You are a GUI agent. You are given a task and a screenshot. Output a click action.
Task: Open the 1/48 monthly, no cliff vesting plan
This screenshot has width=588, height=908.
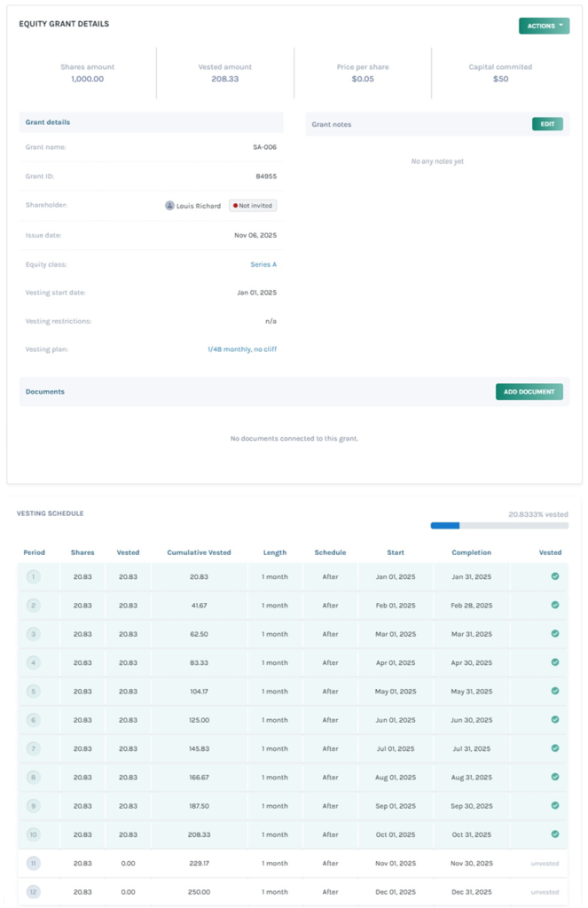click(242, 349)
